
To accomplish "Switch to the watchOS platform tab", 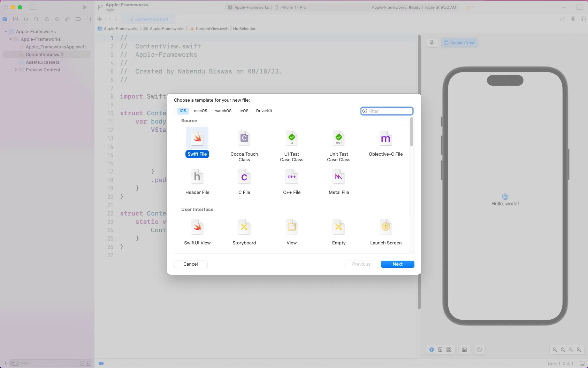I will (223, 111).
